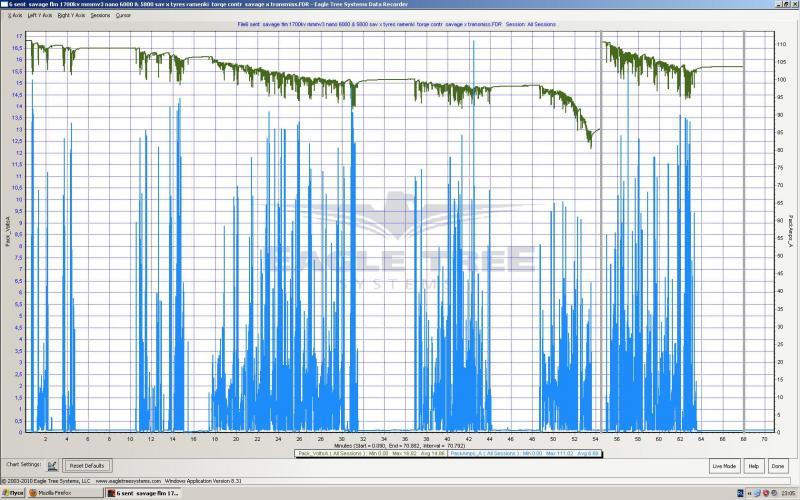Click the Help button
The width and height of the screenshot is (800, 500).
753,466
